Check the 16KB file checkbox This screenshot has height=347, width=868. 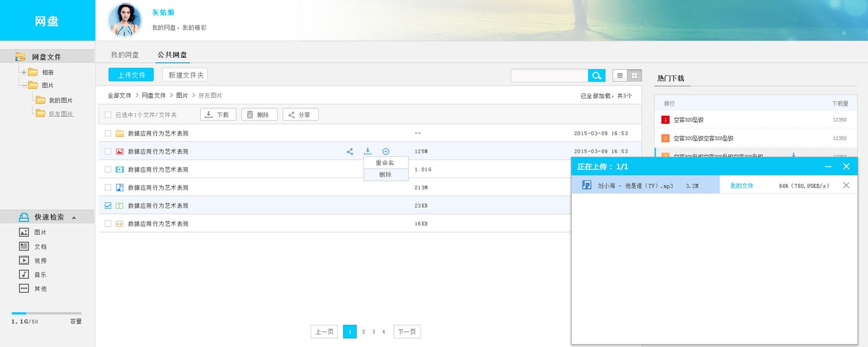(108, 223)
